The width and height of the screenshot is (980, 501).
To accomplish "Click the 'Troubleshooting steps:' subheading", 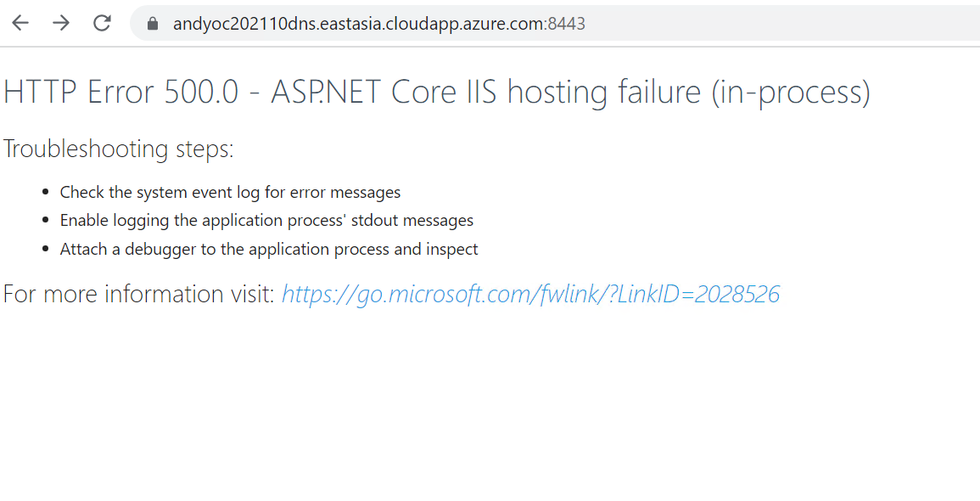I will pos(118,149).
